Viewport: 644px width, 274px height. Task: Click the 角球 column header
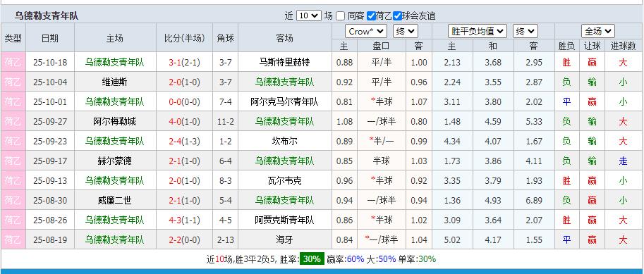[226, 39]
